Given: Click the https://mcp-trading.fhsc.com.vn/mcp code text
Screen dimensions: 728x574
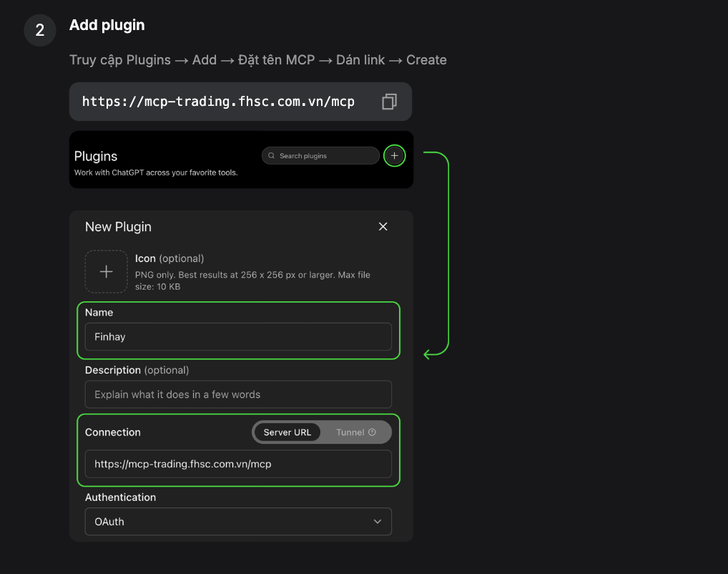Looking at the screenshot, I should click(218, 102).
